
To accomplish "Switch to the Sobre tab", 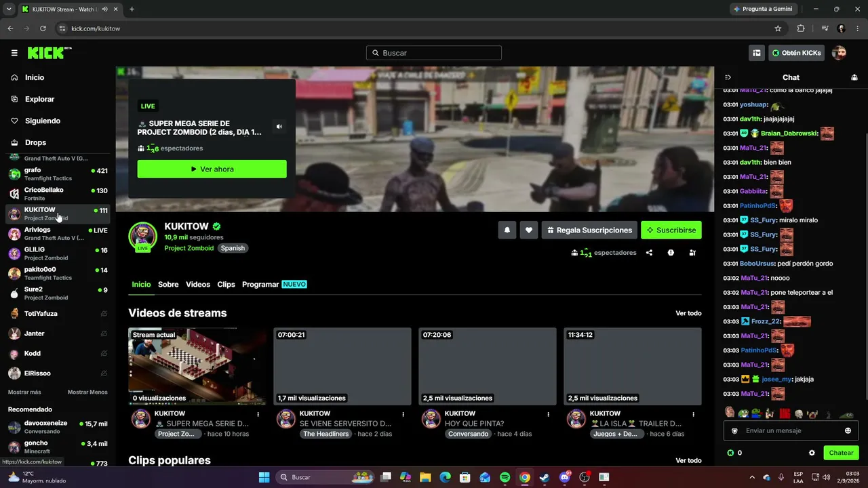I will tap(168, 285).
